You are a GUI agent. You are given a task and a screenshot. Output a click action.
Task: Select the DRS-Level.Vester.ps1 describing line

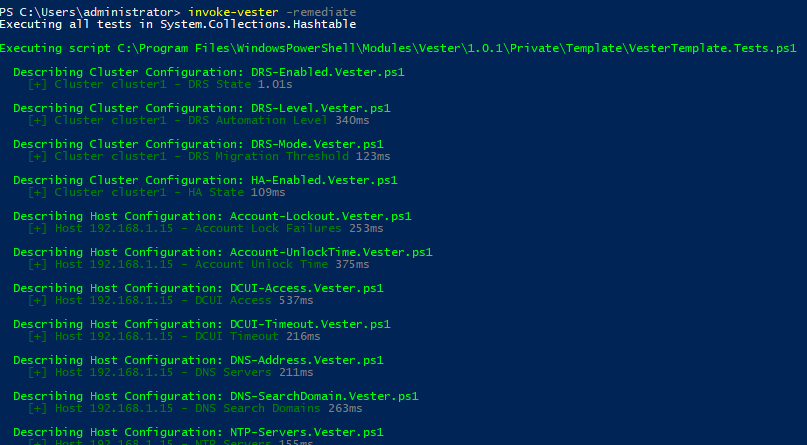coord(201,108)
